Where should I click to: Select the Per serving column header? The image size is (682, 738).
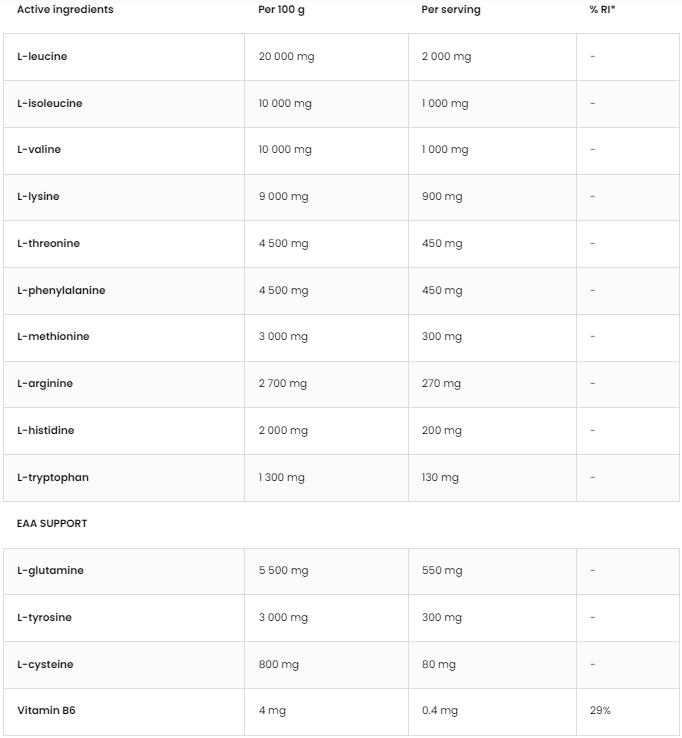(451, 10)
